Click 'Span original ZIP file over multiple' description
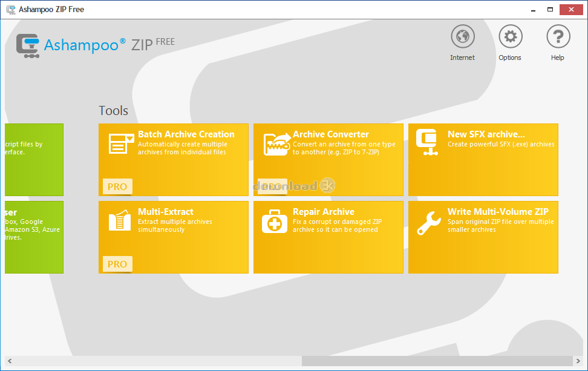This screenshot has width=588, height=371. (x=501, y=226)
